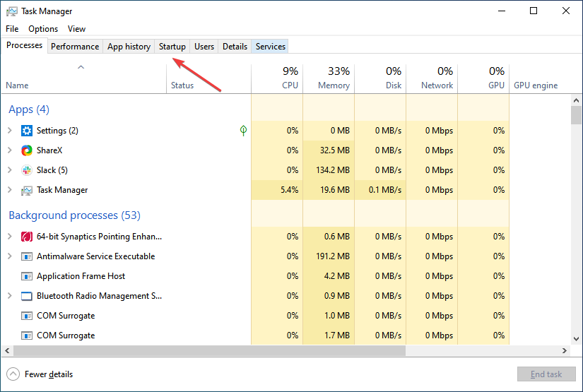Click the End task button
Screen dimensions: 583x392
546,374
